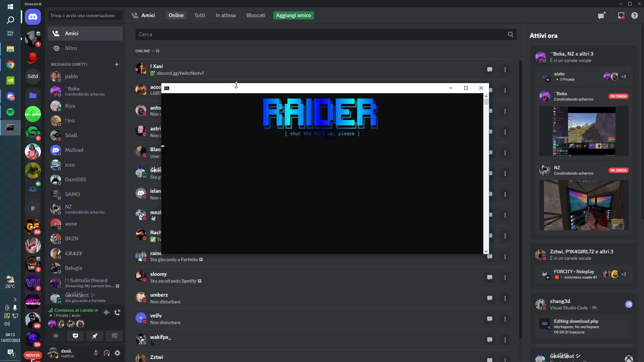Image resolution: width=644 pixels, height=362 pixels.
Task: Click the Aggiungi amico button
Action: [x=293, y=15]
